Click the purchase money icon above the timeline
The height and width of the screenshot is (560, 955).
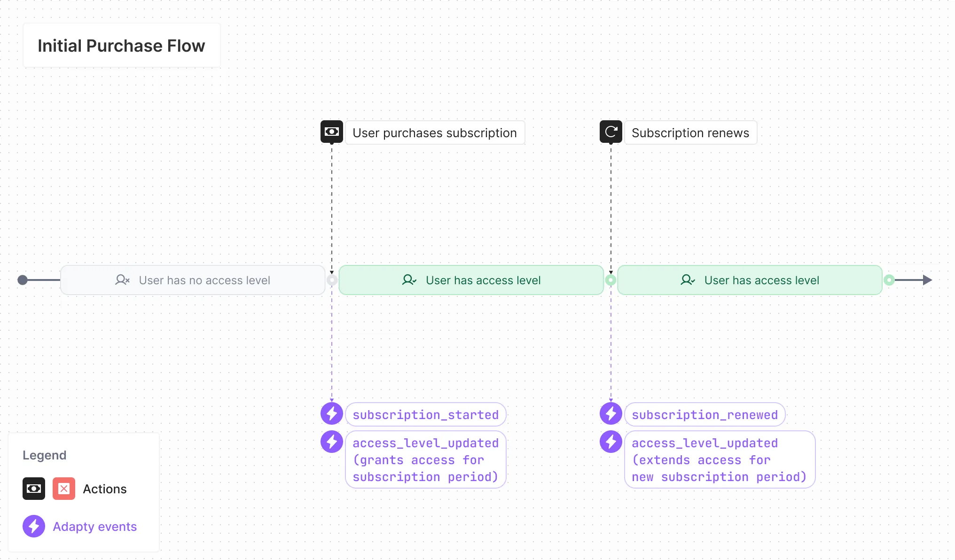(x=332, y=132)
